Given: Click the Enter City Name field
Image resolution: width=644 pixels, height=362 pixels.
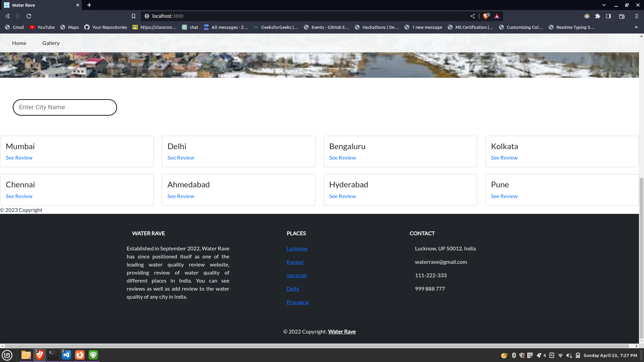Looking at the screenshot, I should point(65,107).
